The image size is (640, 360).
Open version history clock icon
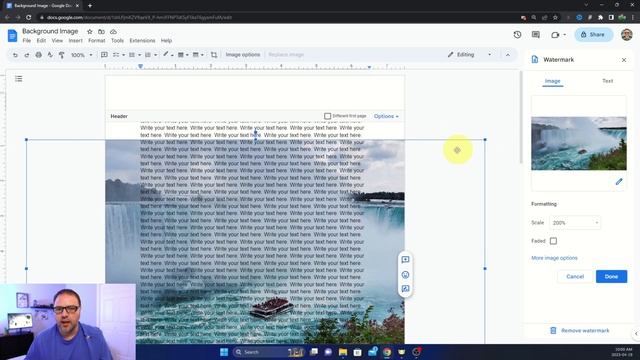(x=517, y=35)
